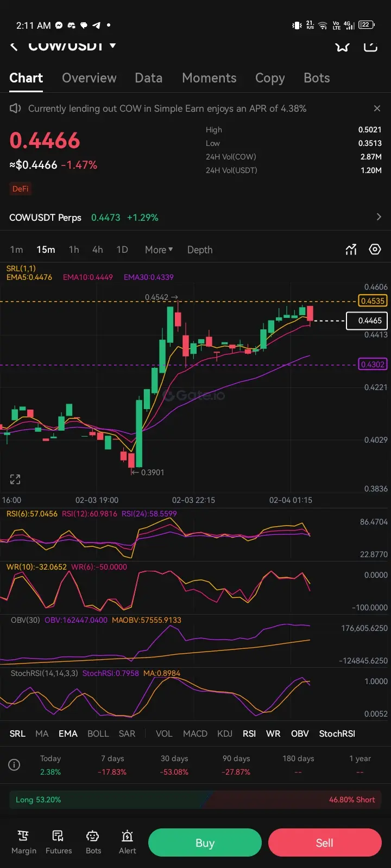
Task: Switch to the Overview tab
Action: (89, 78)
